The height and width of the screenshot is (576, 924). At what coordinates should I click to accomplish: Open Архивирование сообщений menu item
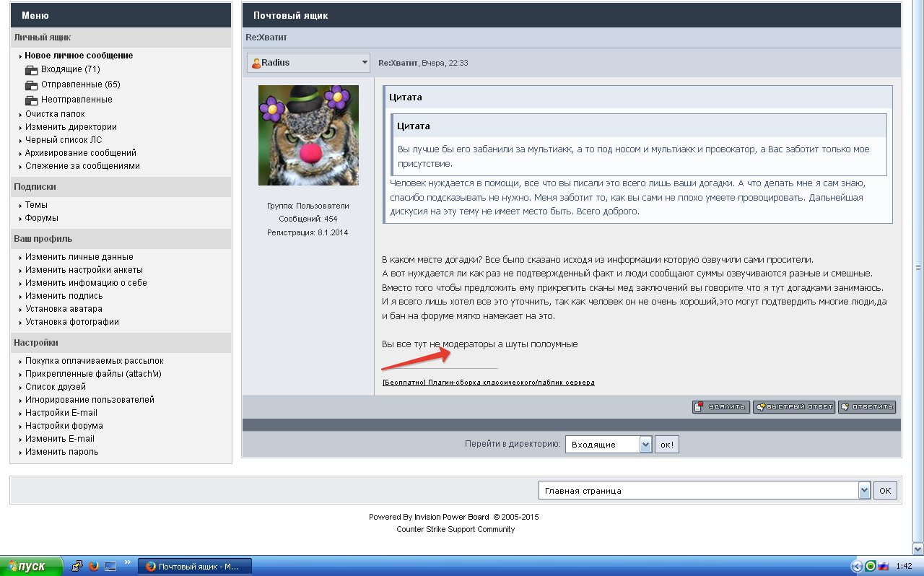[x=81, y=153]
